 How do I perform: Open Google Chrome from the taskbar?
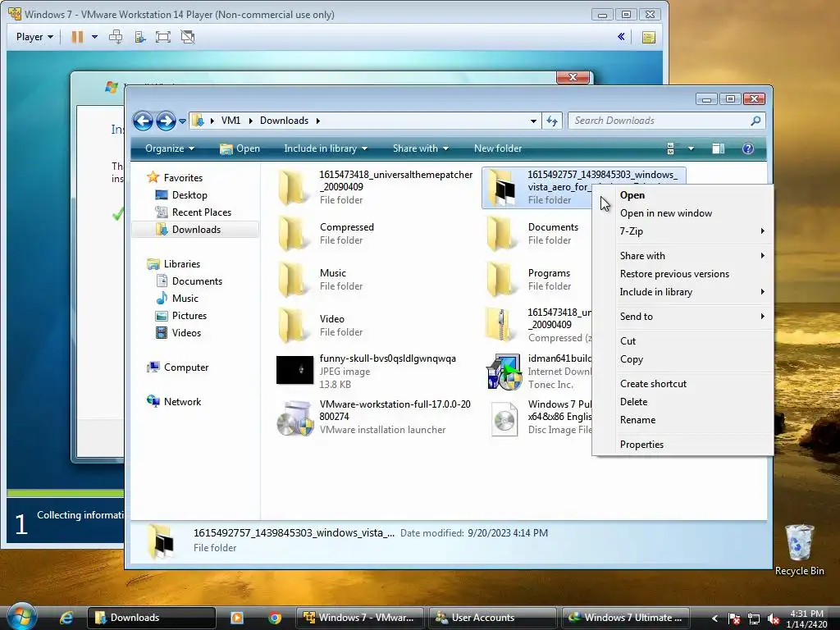click(x=275, y=618)
